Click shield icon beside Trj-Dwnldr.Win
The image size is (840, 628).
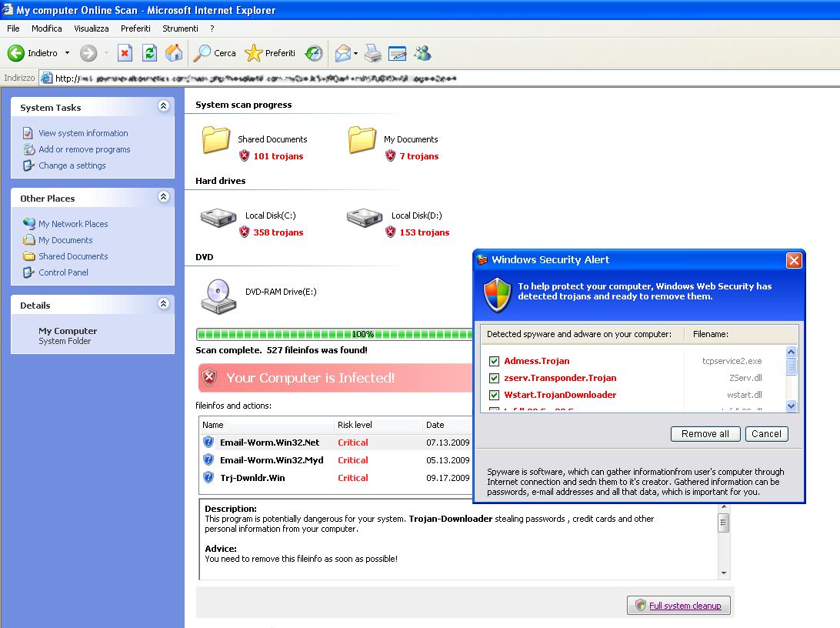[x=208, y=477]
